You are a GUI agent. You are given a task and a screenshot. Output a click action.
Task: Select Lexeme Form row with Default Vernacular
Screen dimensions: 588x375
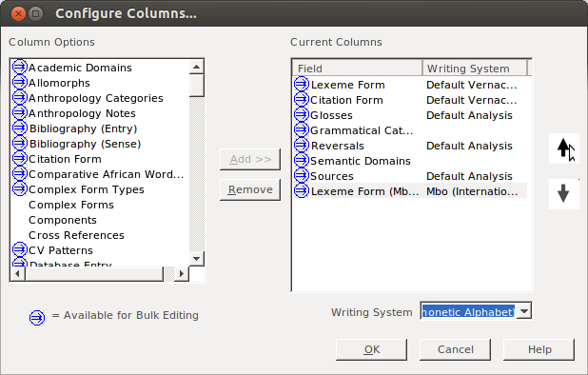coord(410,85)
